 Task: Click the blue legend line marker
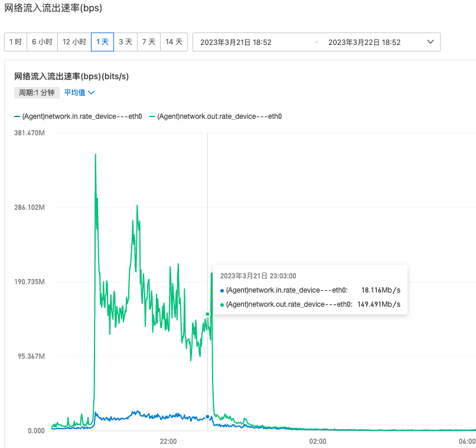(x=17, y=116)
